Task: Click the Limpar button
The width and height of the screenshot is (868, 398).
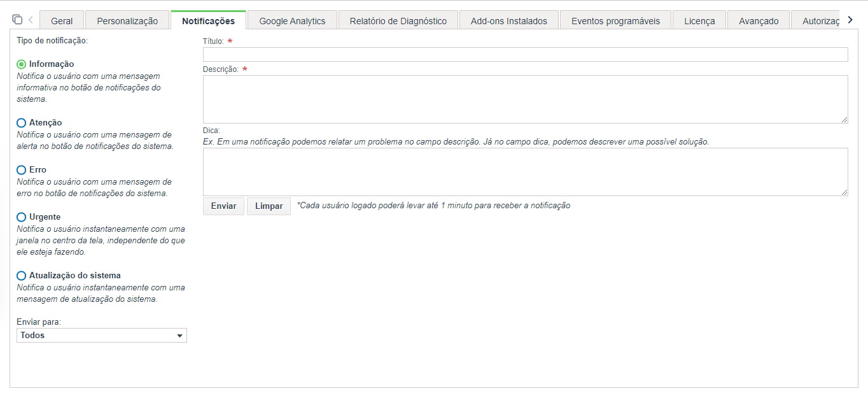Action: [269, 206]
